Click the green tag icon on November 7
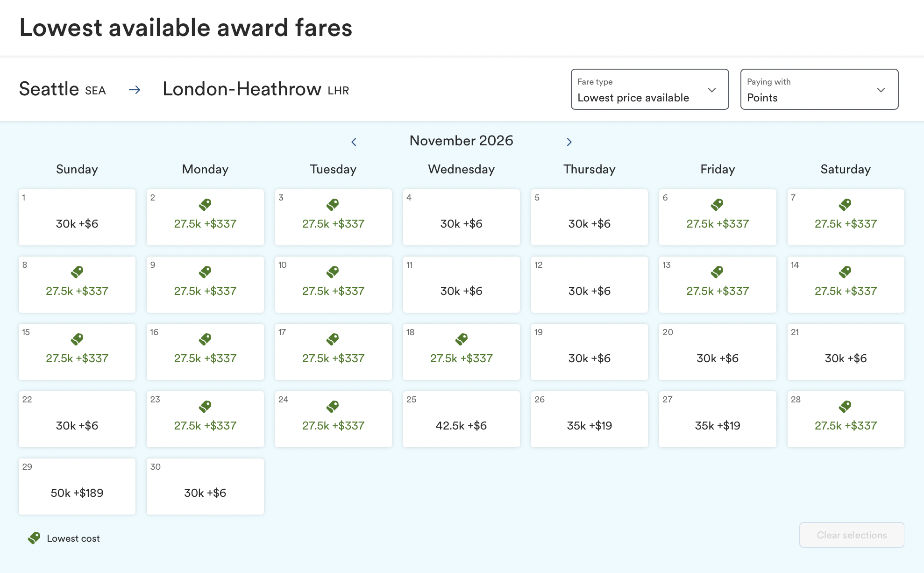The image size is (924, 573). [x=846, y=204]
